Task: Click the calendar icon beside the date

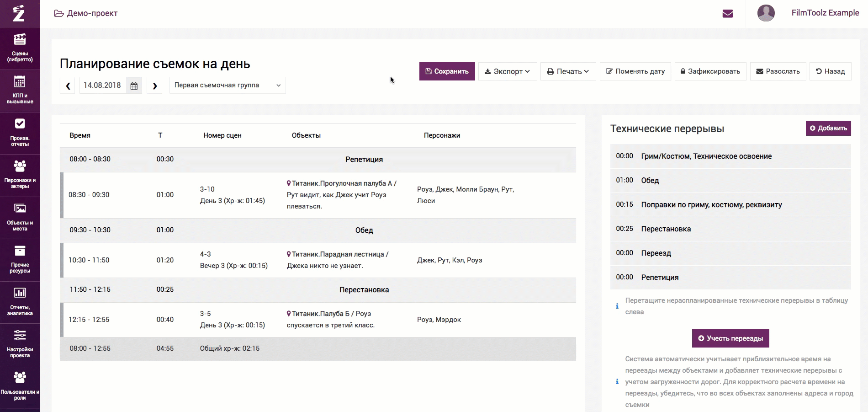Action: click(134, 86)
